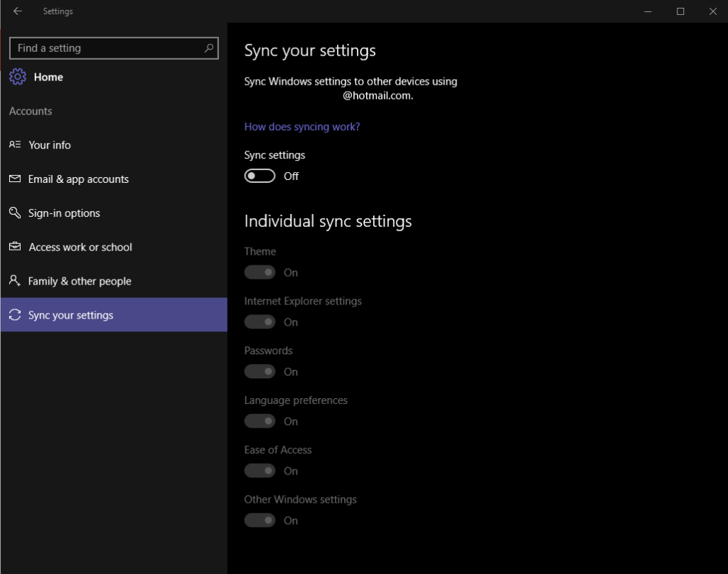Toggle Internet Explorer settings sync
This screenshot has height=574, width=728.
(259, 321)
